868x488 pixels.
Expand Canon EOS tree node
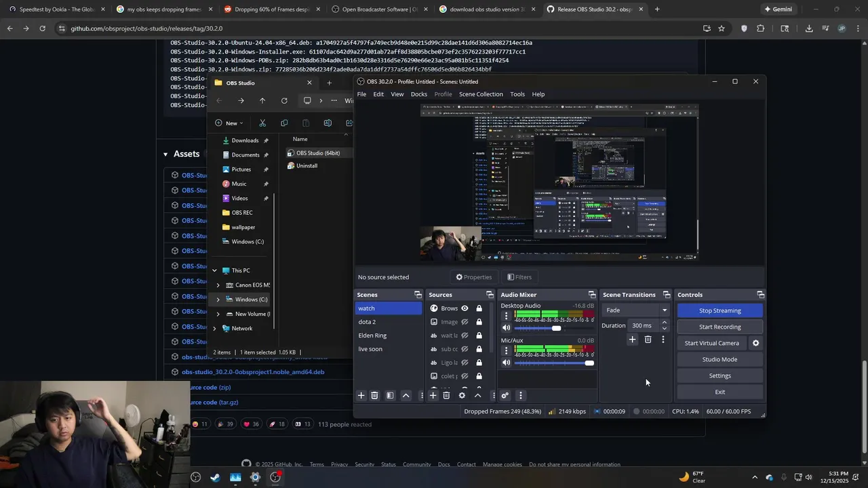(218, 285)
